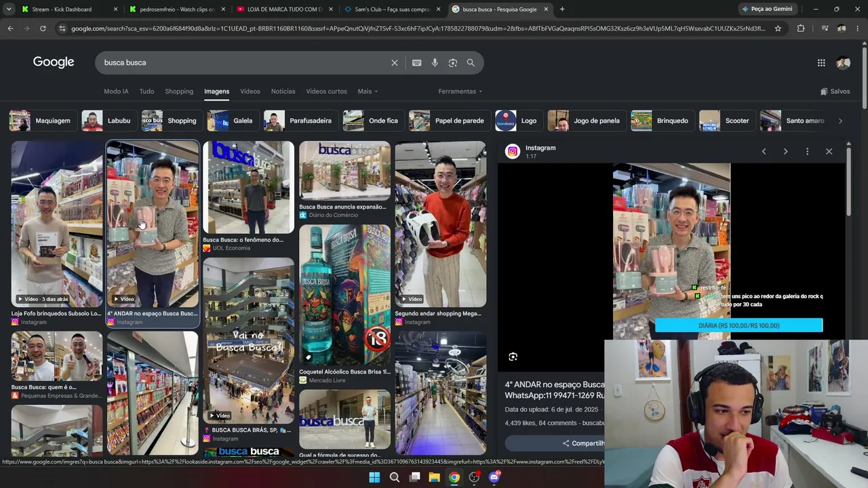Open Task View on the taskbar
Image resolution: width=868 pixels, height=488 pixels.
414,477
